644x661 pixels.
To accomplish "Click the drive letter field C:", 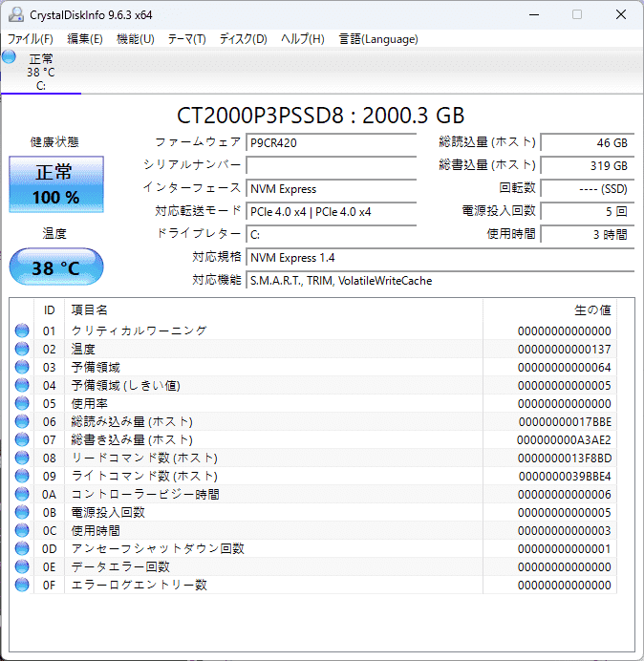I will coord(331,234).
